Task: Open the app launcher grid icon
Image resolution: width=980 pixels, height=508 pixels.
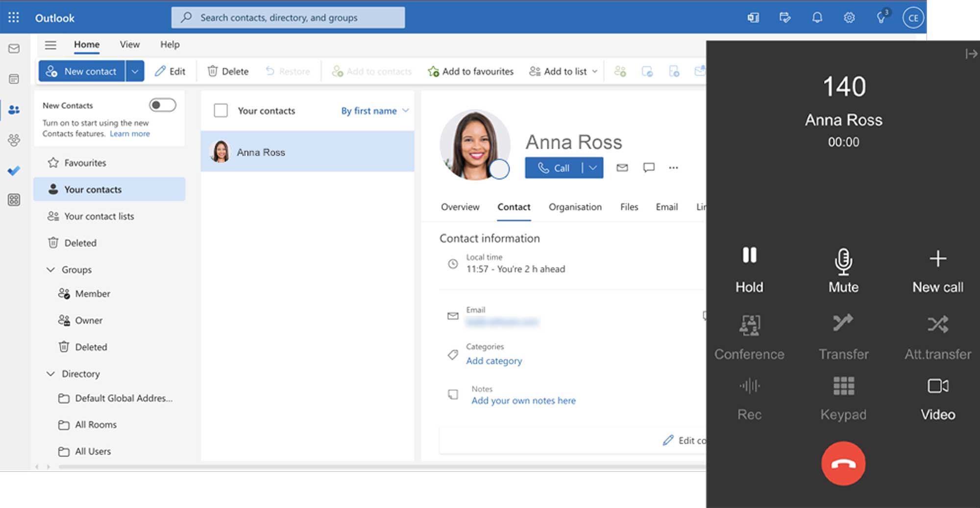Action: (14, 18)
